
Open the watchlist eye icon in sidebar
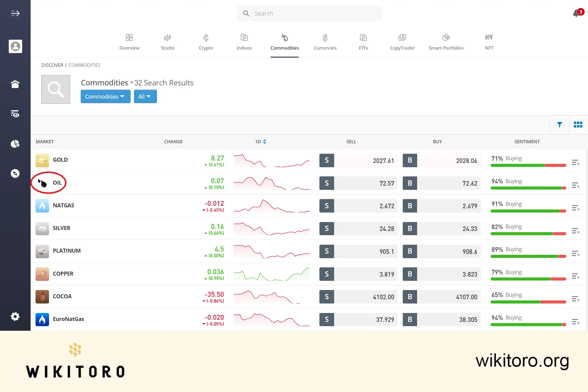click(x=15, y=114)
